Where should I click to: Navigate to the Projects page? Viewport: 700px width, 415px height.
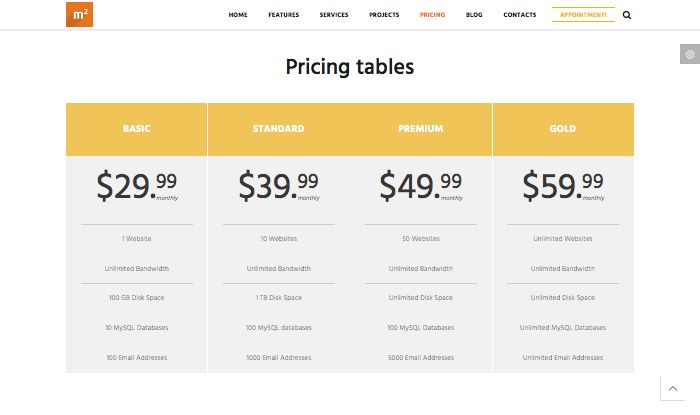384,15
